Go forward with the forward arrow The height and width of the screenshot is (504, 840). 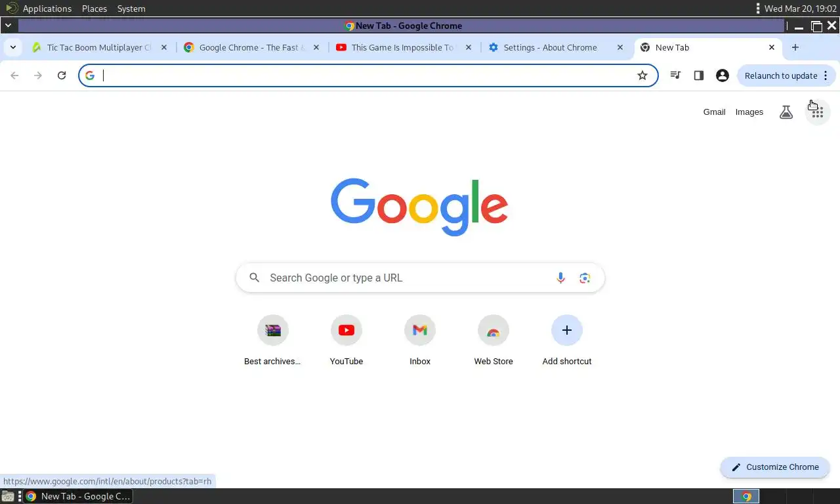pyautogui.click(x=38, y=75)
